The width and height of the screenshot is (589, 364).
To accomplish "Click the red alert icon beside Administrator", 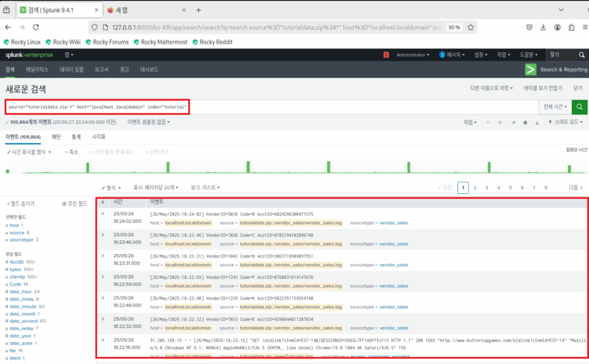I will 386,55.
